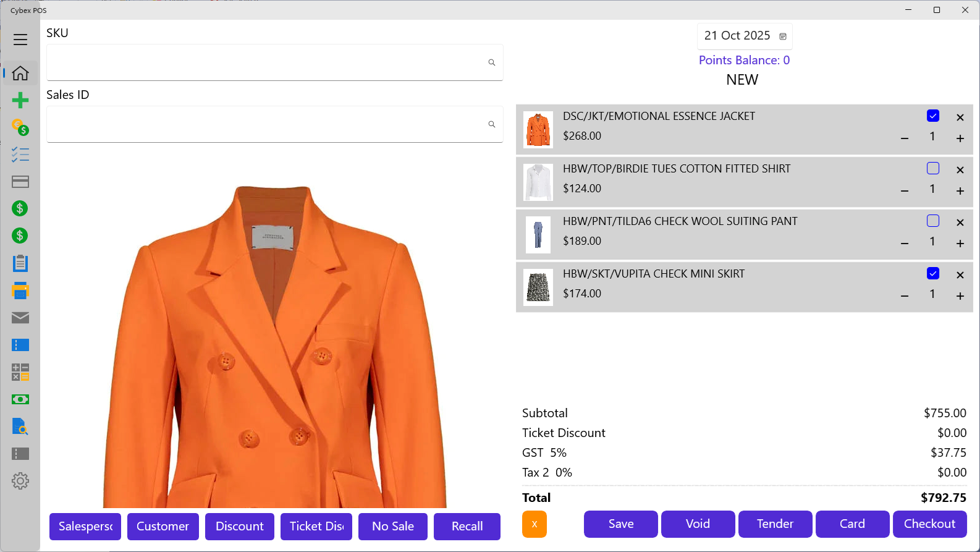Pay with the Card button
The height and width of the screenshot is (552, 980).
pyautogui.click(x=853, y=524)
